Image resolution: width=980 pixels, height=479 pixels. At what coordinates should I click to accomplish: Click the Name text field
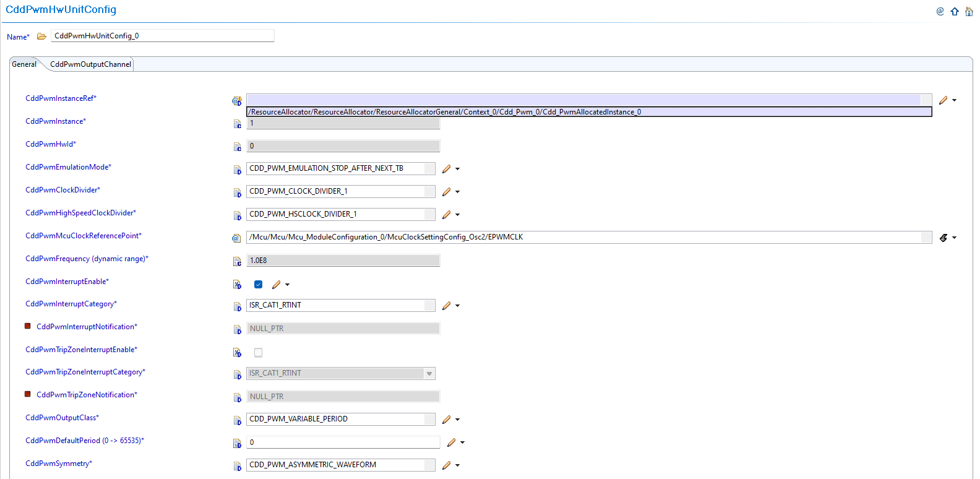tap(162, 36)
